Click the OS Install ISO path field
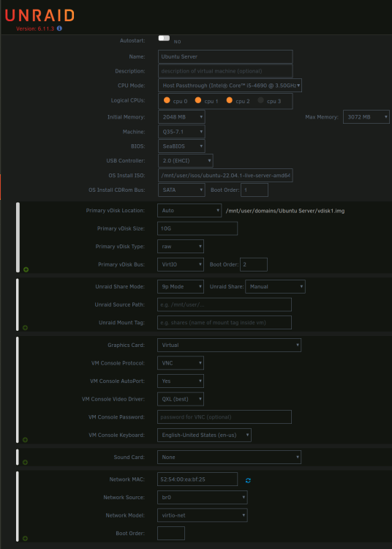 point(225,176)
